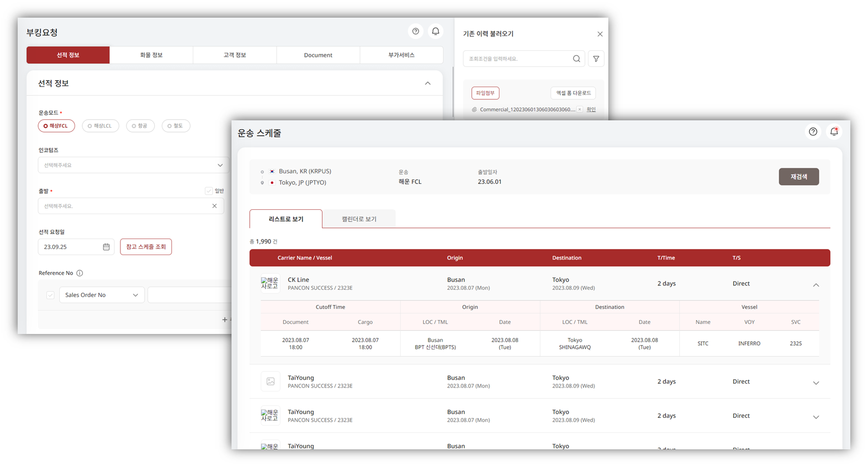Collapse the CK Line schedule row
The height and width of the screenshot is (467, 868).
point(816,285)
